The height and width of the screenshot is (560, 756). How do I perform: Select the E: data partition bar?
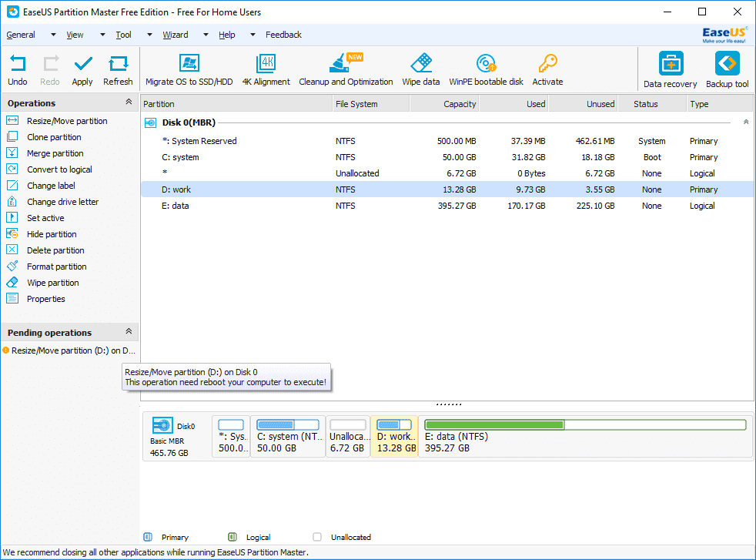pos(585,437)
